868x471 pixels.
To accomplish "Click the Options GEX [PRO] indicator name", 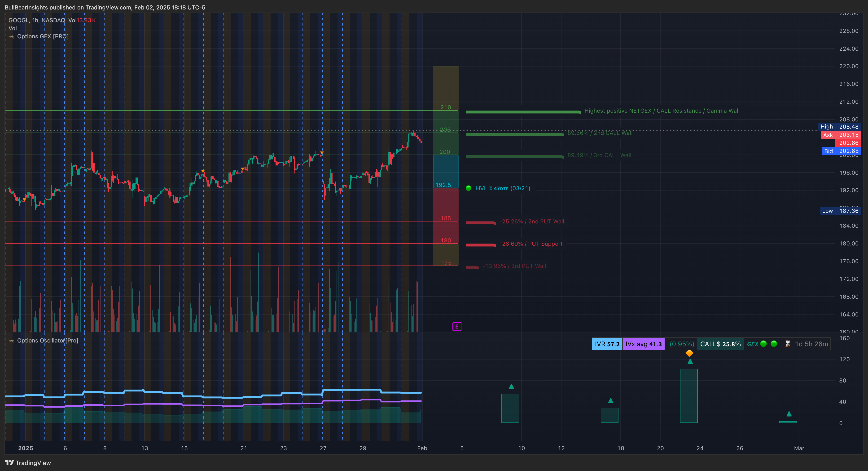I will pyautogui.click(x=43, y=36).
